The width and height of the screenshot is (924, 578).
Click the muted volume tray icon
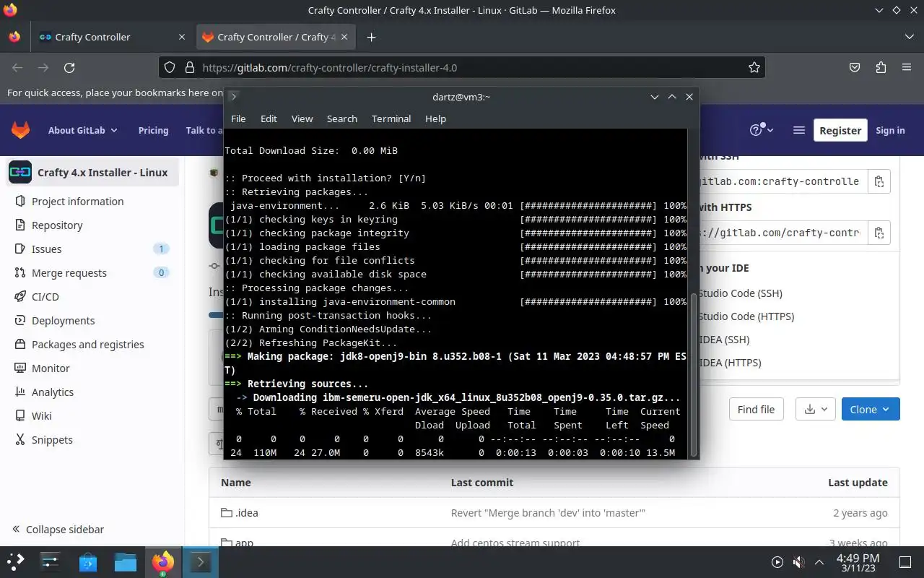tap(798, 561)
